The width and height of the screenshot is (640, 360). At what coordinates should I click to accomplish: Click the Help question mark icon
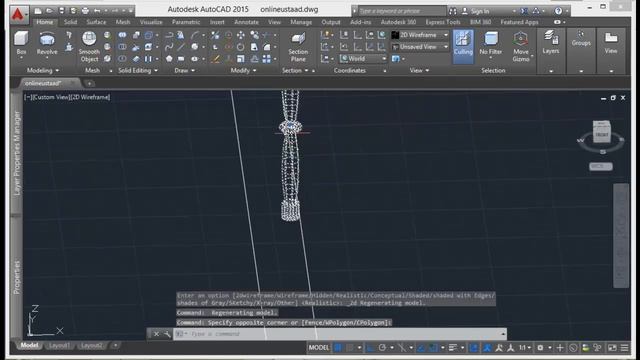558,11
